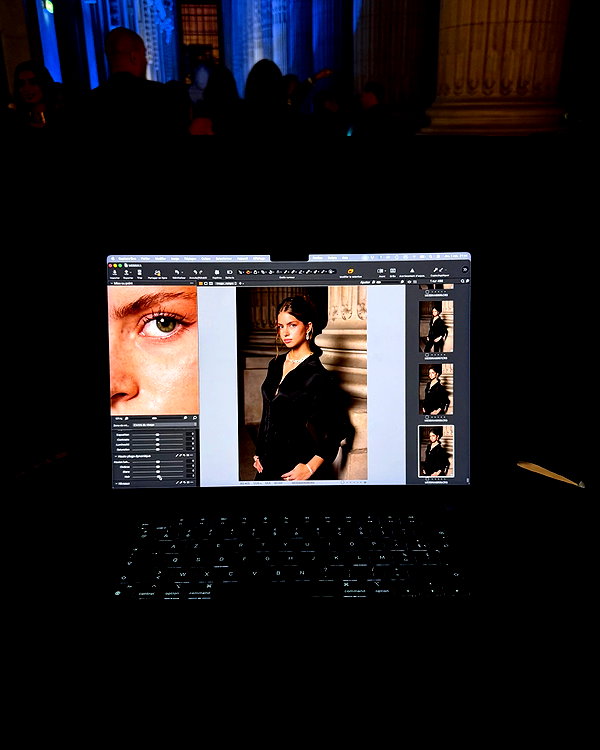The width and height of the screenshot is (600, 750).
Task: Click the Réinitialiser toolbar icon
Action: pos(178,273)
